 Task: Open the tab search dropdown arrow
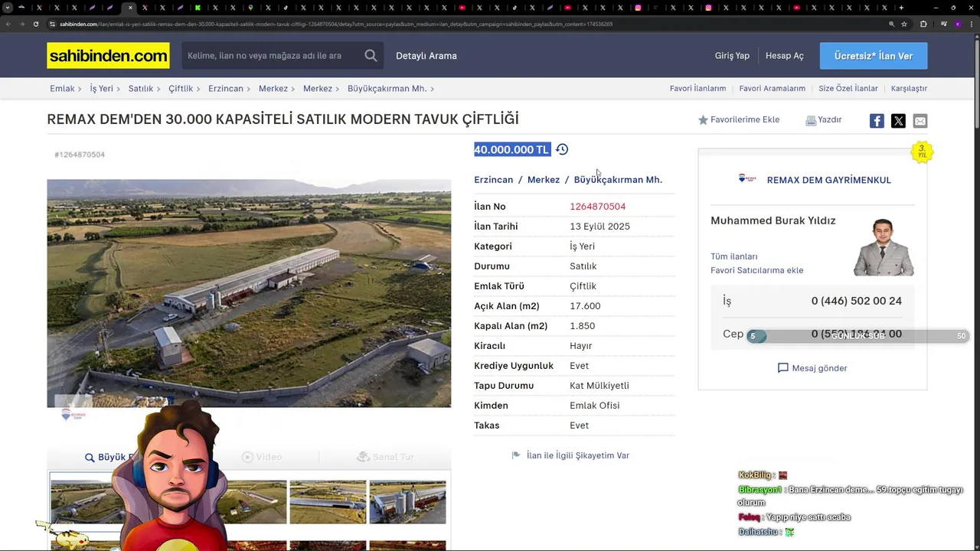click(x=7, y=8)
